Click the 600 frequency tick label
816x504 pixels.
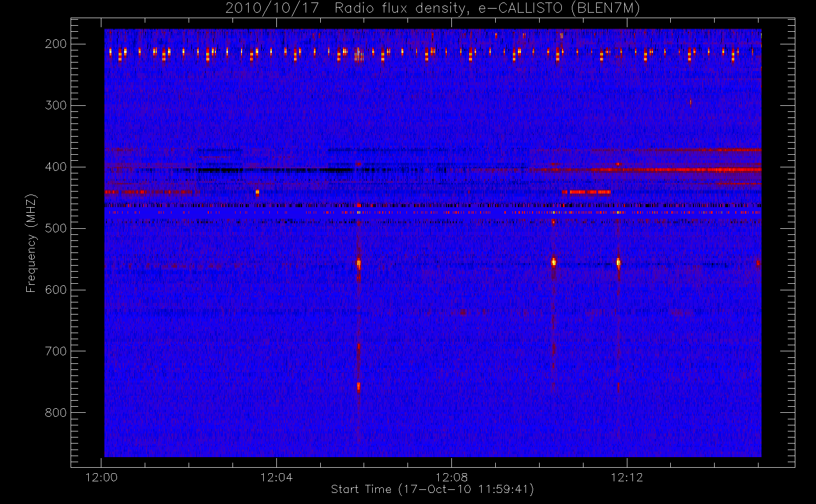(x=56, y=290)
